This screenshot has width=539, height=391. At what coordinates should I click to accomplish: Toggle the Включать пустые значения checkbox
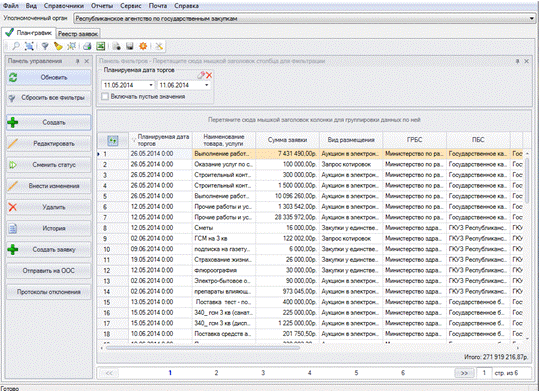click(x=105, y=97)
